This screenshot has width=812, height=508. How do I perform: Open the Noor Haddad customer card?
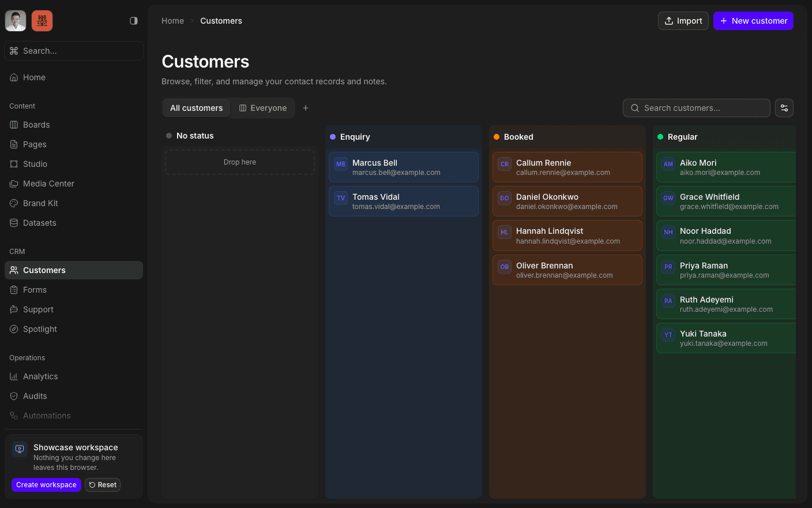(x=726, y=236)
